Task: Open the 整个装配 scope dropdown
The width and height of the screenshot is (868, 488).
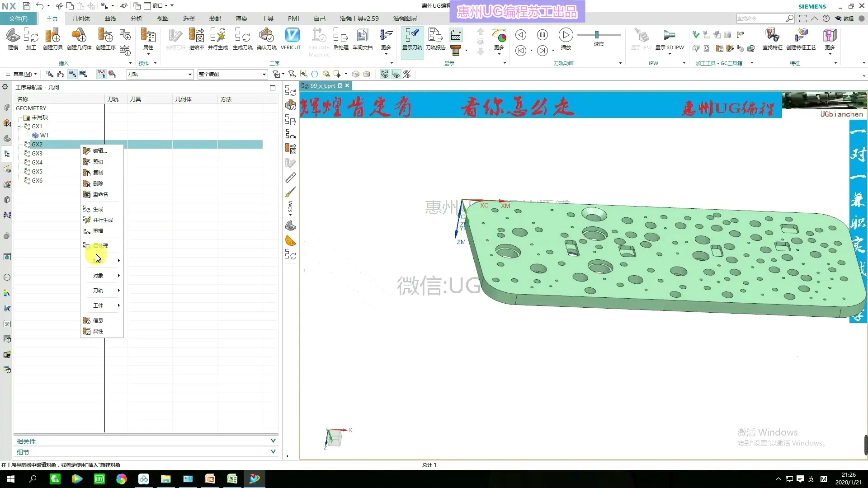Action: click(264, 74)
